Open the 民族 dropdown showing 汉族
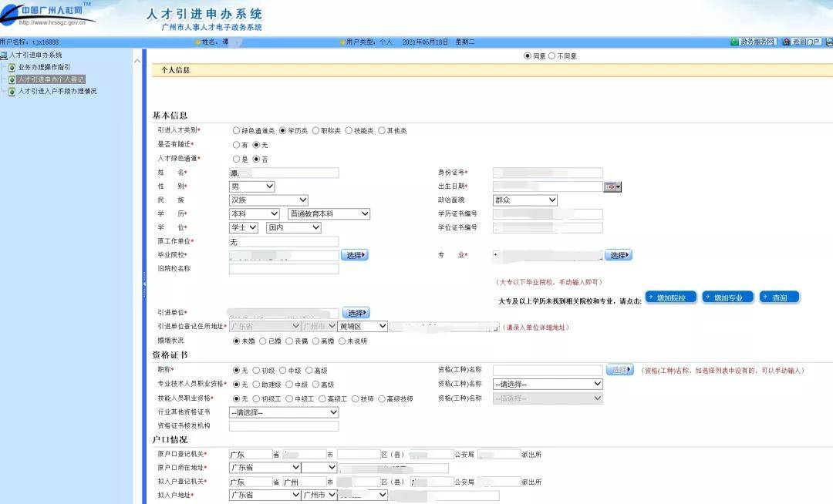The image size is (833, 504). [268, 200]
